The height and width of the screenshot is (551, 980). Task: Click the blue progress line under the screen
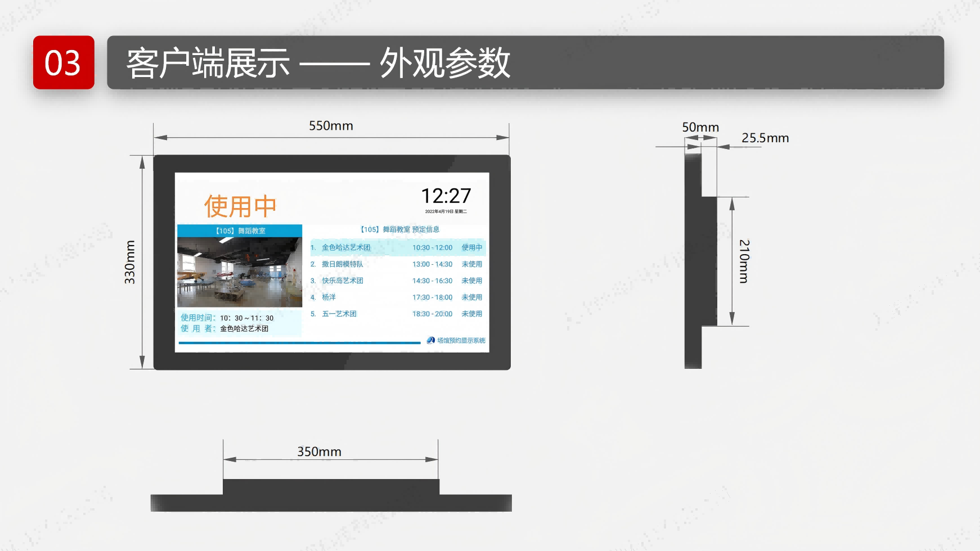pyautogui.click(x=299, y=342)
